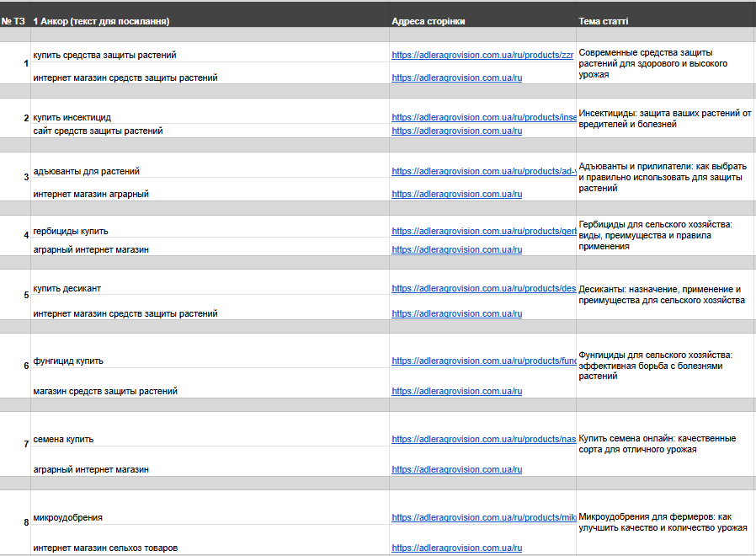
Task: Click the products/nas link for семена
Action: coord(484,440)
